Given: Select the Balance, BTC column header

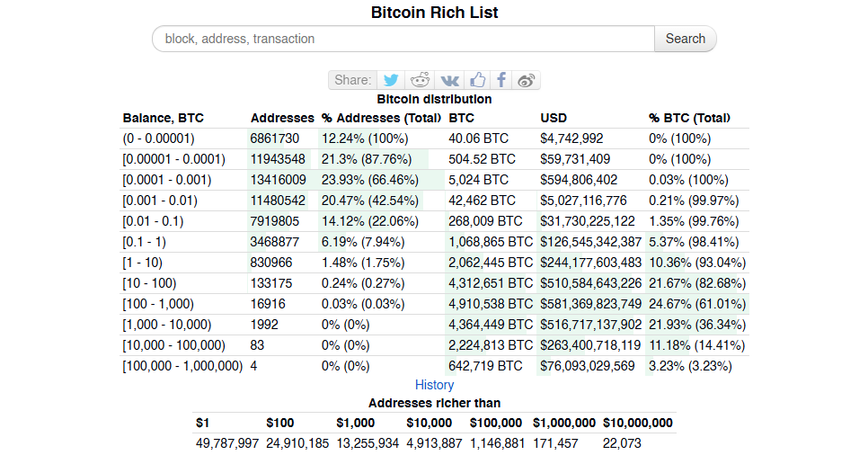Looking at the screenshot, I should 164,118.
